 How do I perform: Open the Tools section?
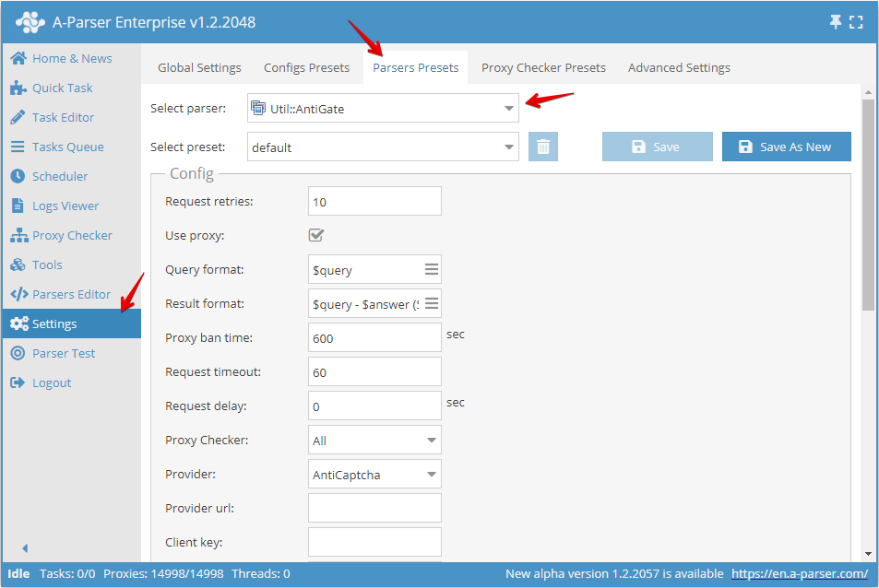(x=47, y=265)
